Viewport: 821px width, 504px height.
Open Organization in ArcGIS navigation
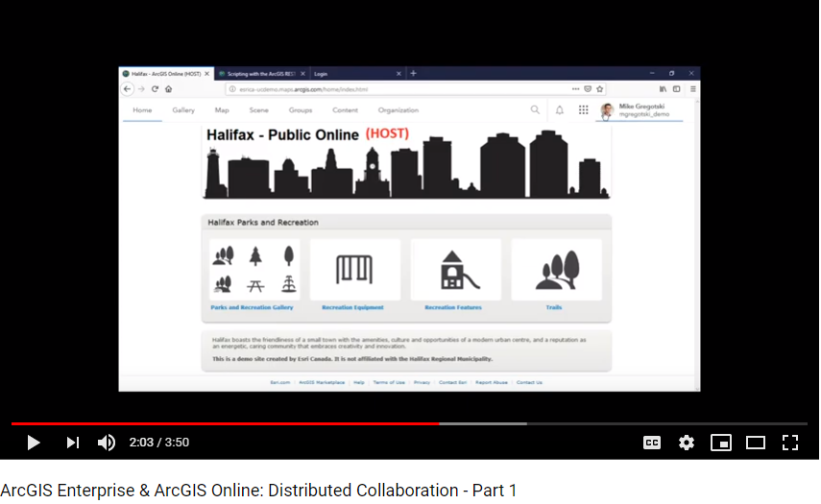tap(398, 110)
